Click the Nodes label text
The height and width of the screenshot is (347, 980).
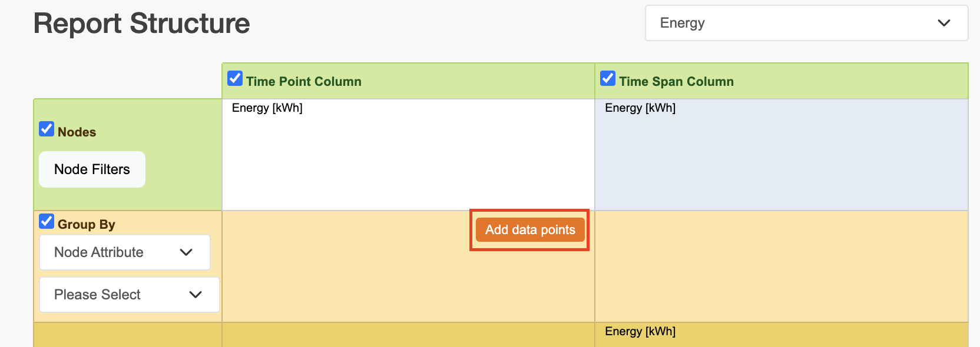click(77, 132)
